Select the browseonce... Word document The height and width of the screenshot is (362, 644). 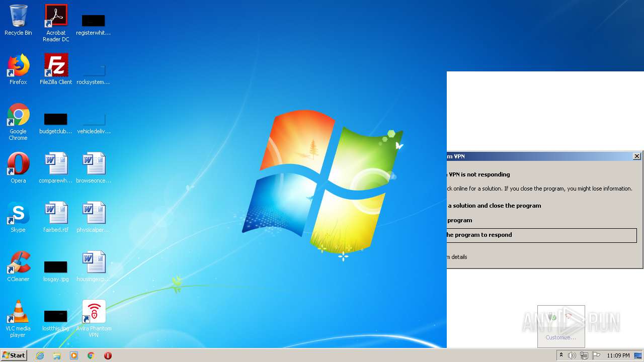tap(94, 168)
